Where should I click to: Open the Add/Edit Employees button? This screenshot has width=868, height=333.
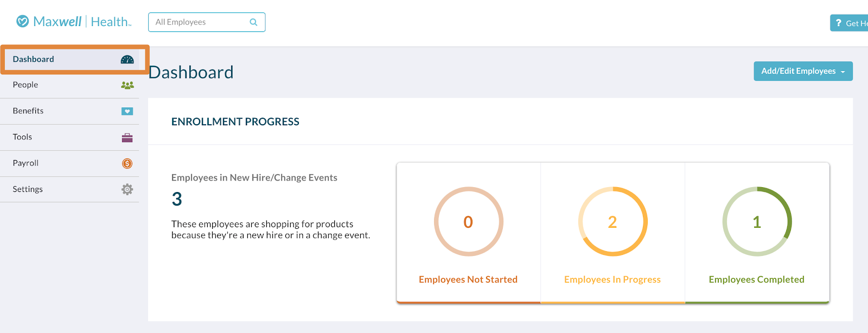click(803, 71)
